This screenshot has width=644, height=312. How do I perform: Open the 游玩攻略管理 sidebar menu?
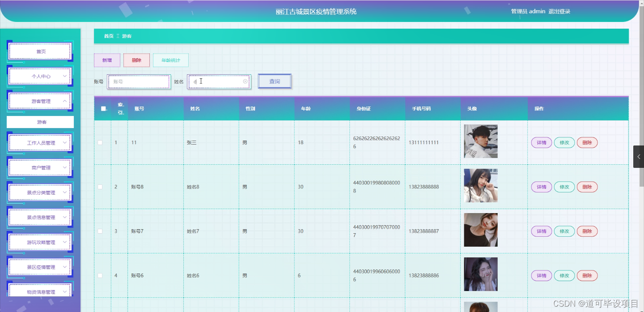[40, 242]
